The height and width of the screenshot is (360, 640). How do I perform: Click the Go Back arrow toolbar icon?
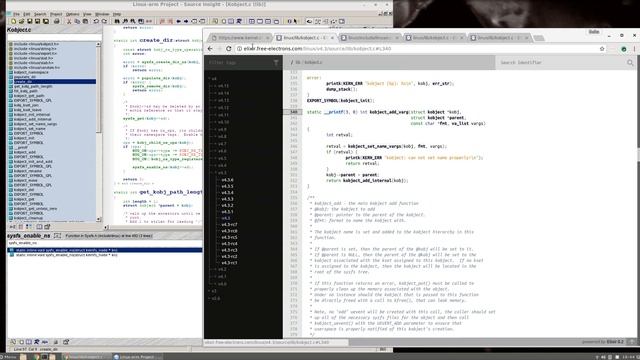(178, 21)
